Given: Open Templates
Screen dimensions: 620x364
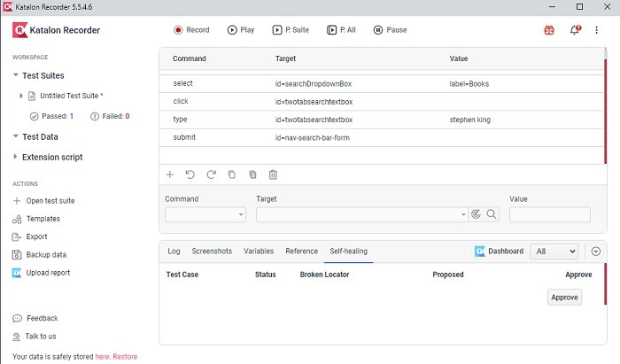Looking at the screenshot, I should (36, 219).
